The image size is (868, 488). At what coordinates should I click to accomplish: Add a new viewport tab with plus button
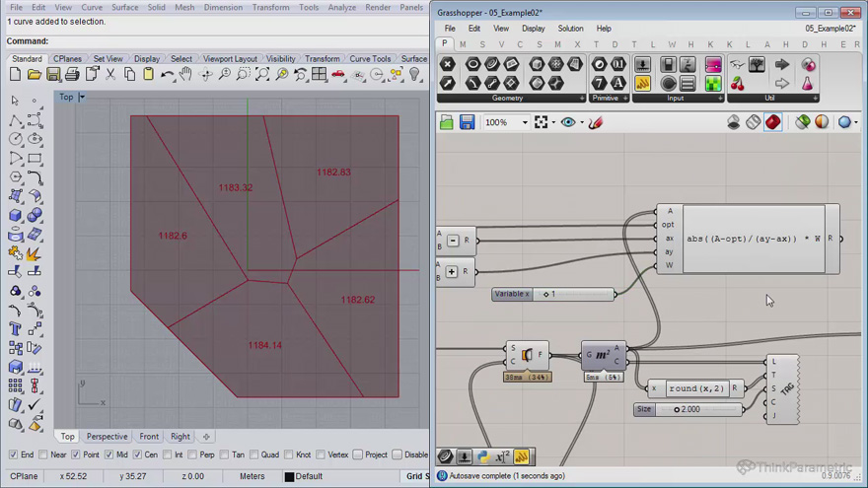pyautogui.click(x=206, y=437)
